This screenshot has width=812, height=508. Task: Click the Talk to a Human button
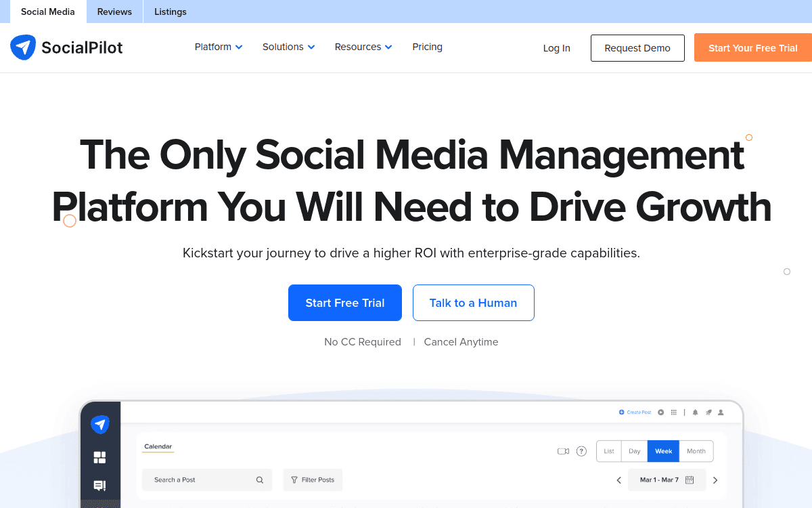(x=473, y=303)
